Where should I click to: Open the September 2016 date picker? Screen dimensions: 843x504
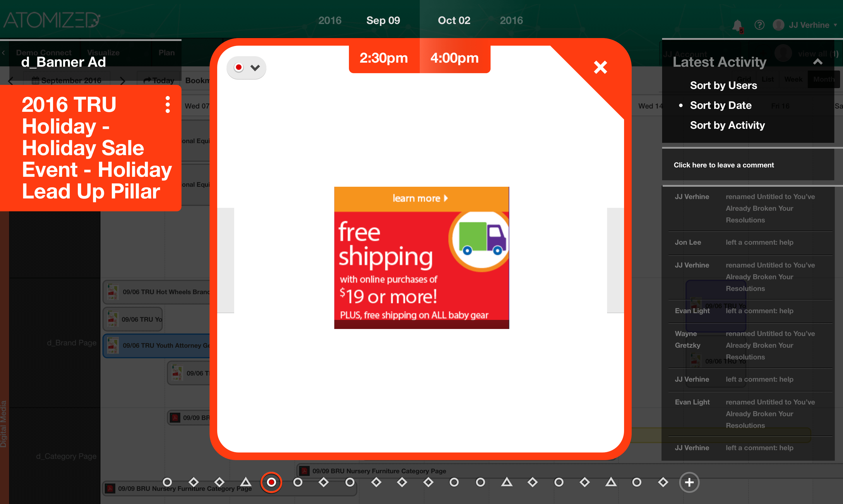click(66, 80)
